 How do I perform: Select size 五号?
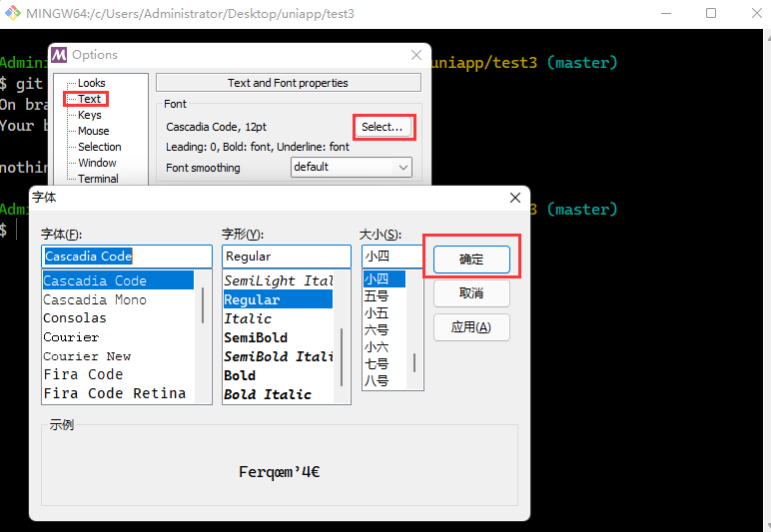[385, 296]
